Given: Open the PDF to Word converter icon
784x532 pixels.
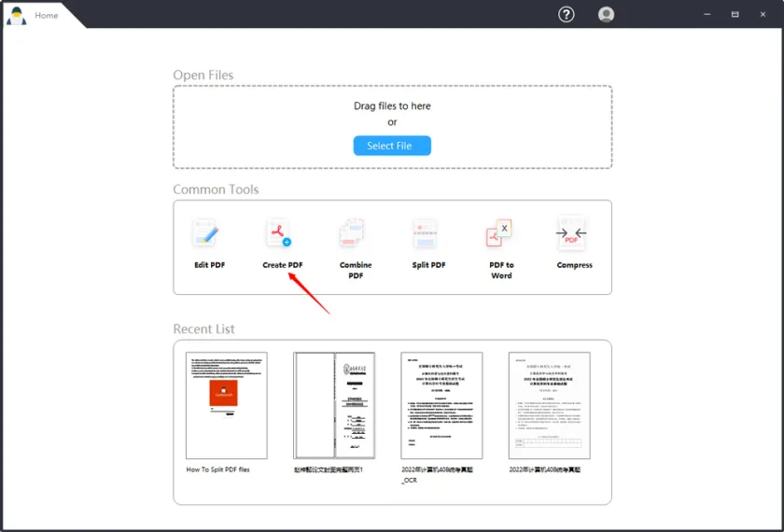Looking at the screenshot, I should point(500,233).
